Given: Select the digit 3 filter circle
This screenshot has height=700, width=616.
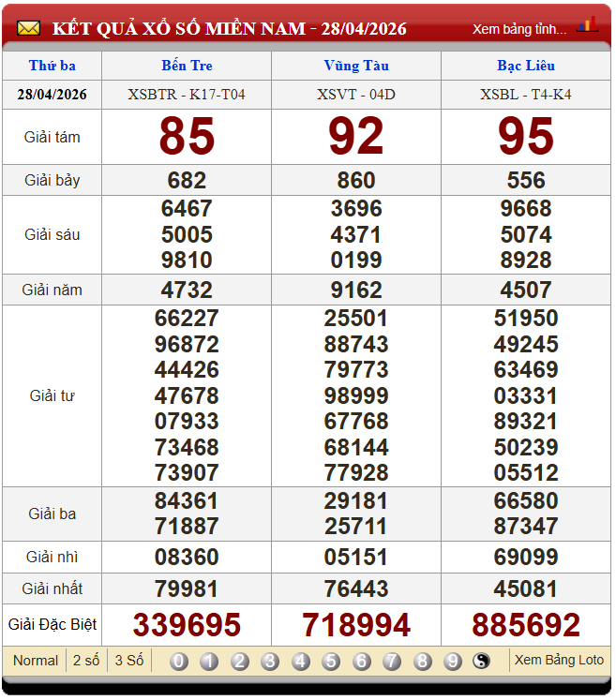Looking at the screenshot, I should (270, 662).
